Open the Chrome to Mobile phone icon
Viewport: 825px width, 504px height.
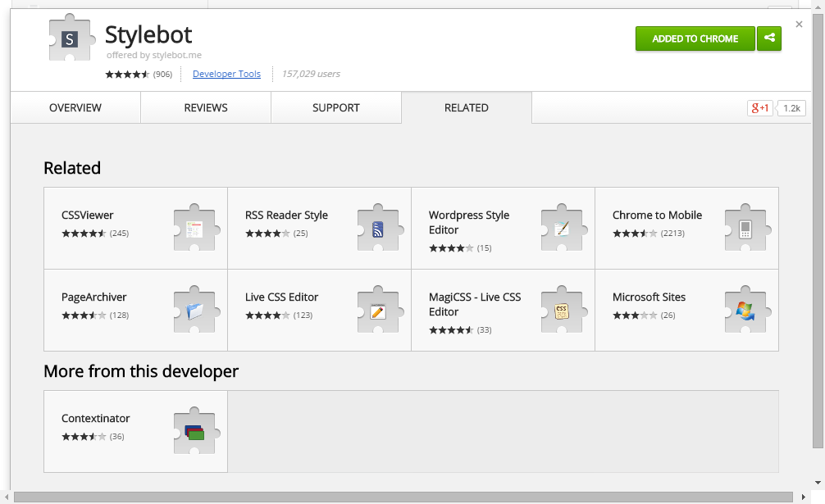point(748,228)
